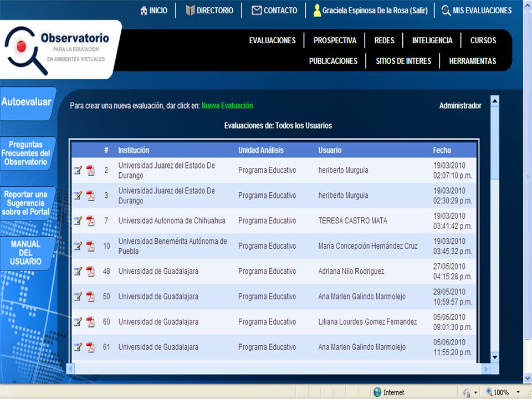
Task: Click the Unidad Análisis column header
Action: pos(260,150)
